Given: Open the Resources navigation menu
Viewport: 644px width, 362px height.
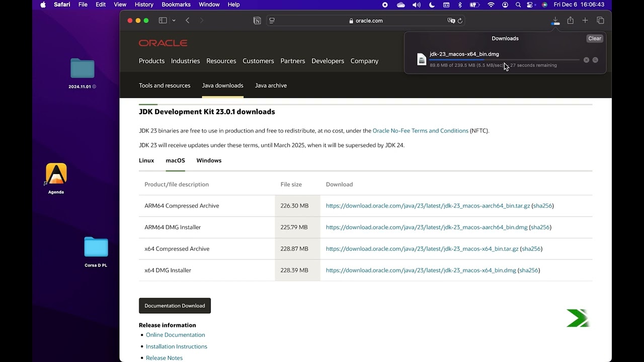Looking at the screenshot, I should coord(221,61).
